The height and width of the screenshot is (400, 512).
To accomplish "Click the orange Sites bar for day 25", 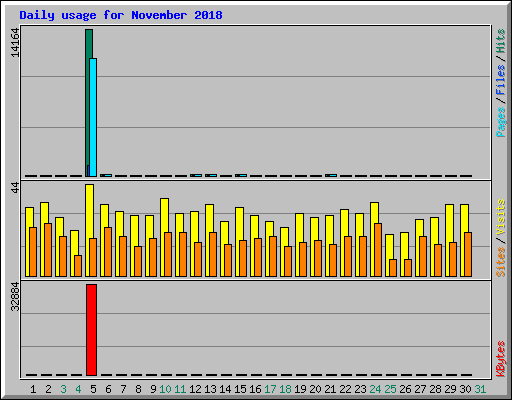I will point(393,268).
